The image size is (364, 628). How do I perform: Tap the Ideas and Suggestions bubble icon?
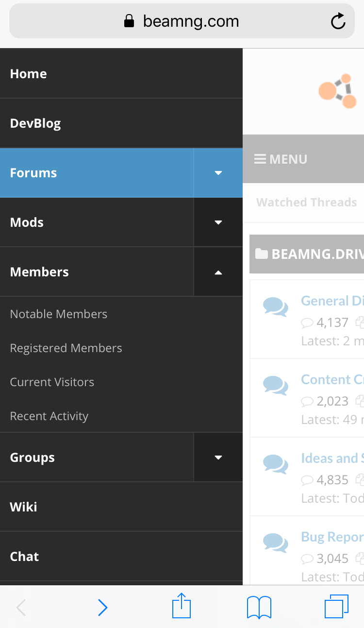tap(275, 464)
